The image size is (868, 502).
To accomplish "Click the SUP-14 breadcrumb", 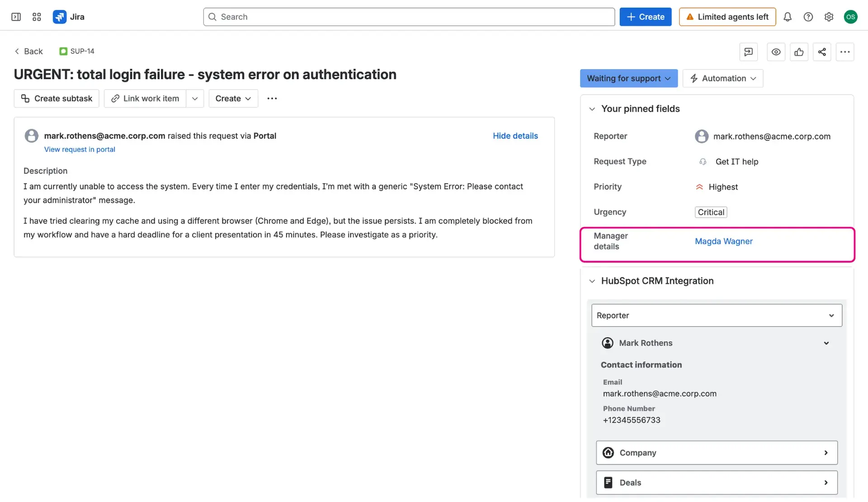I will 82,51.
